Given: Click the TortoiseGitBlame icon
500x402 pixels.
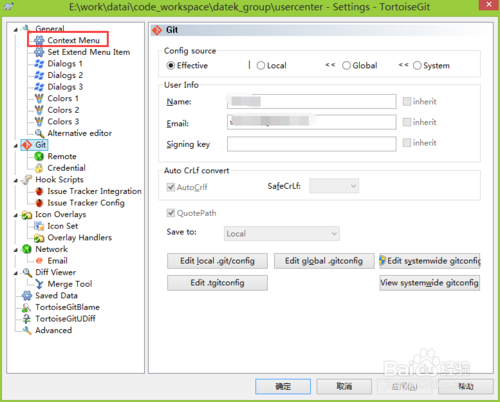Looking at the screenshot, I should (26, 307).
